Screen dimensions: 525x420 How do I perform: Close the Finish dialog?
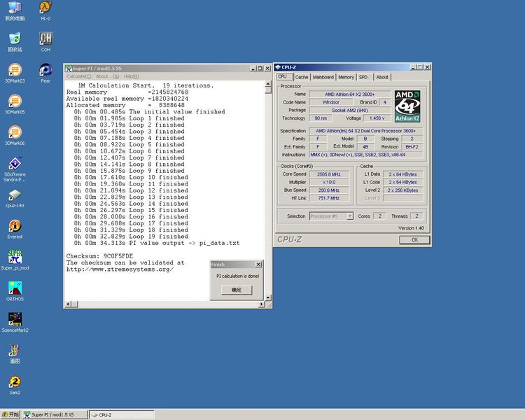point(258,265)
